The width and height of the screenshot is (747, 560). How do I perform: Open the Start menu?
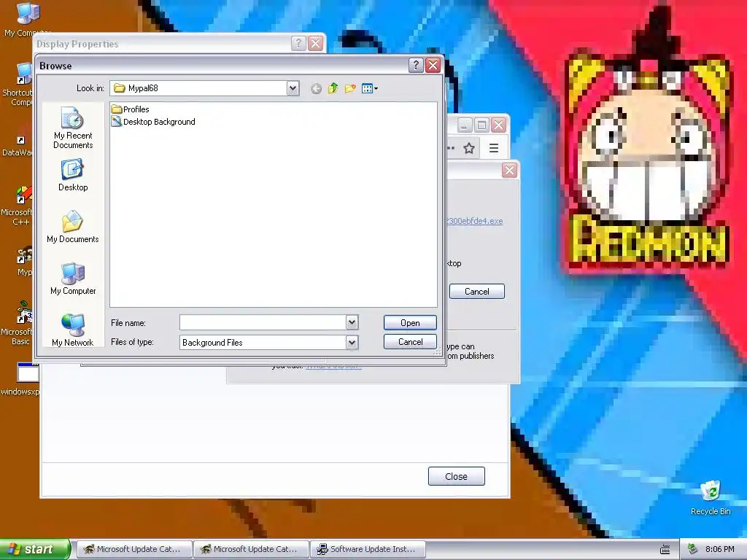35,549
